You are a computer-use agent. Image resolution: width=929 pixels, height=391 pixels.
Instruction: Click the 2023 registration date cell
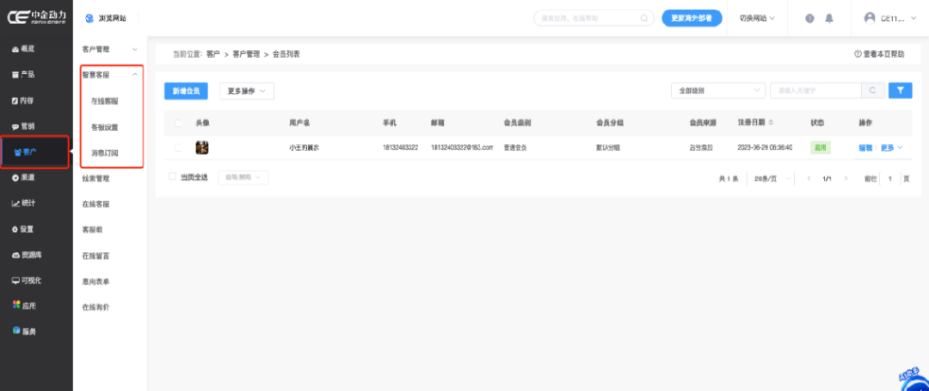tap(765, 148)
